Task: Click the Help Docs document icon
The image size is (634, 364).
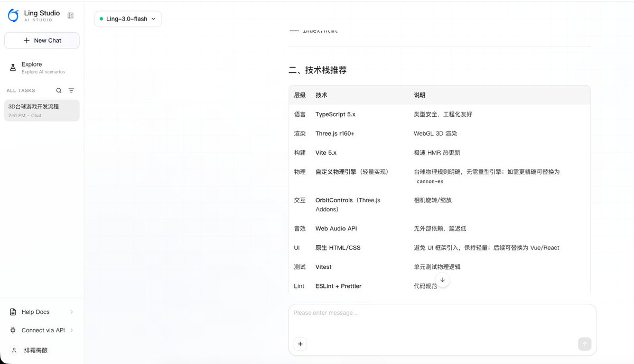Action: click(x=13, y=312)
